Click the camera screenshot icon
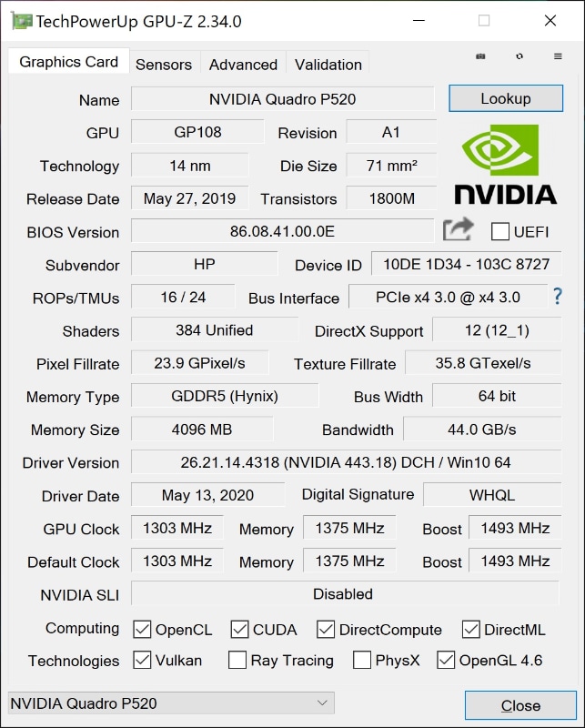Screen dimensions: 585x728 tap(479, 55)
